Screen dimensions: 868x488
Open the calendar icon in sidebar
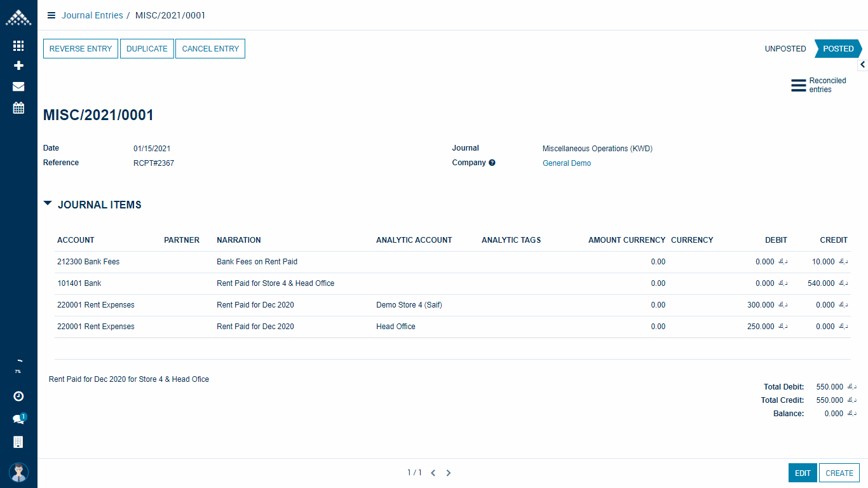tap(18, 107)
